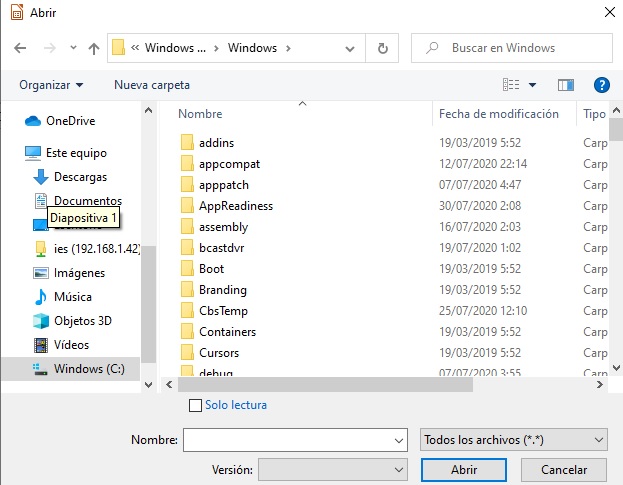Sort by the Nombre column header
This screenshot has width=623, height=485.
coord(200,114)
